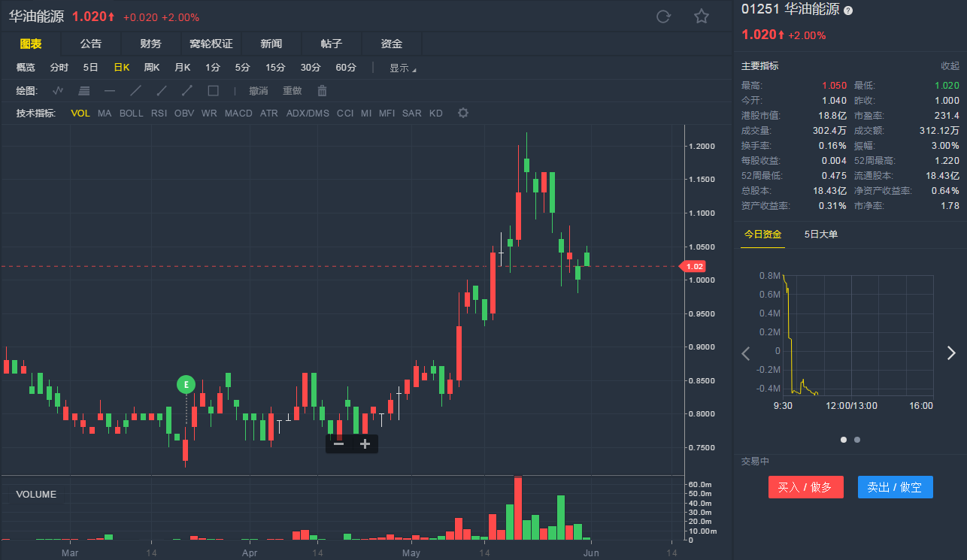Click the red 1.02 price tag
The height and width of the screenshot is (560, 967).
click(692, 266)
